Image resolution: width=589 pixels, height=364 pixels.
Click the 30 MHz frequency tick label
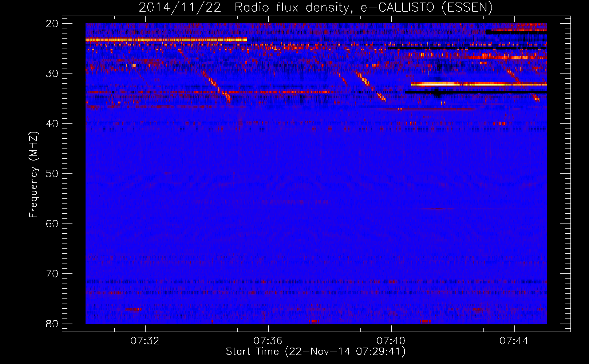coord(52,74)
